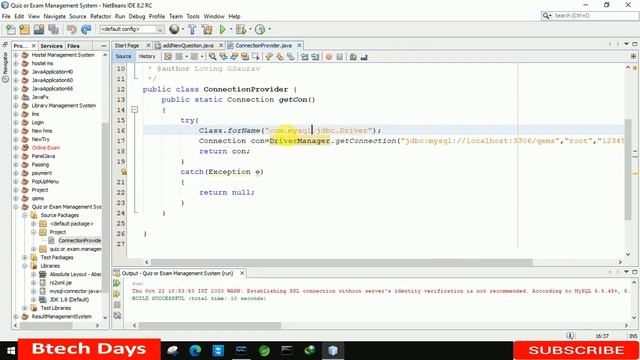This screenshot has width=640, height=360.
Task: Expand the default package tree node
Action: (x=34, y=224)
